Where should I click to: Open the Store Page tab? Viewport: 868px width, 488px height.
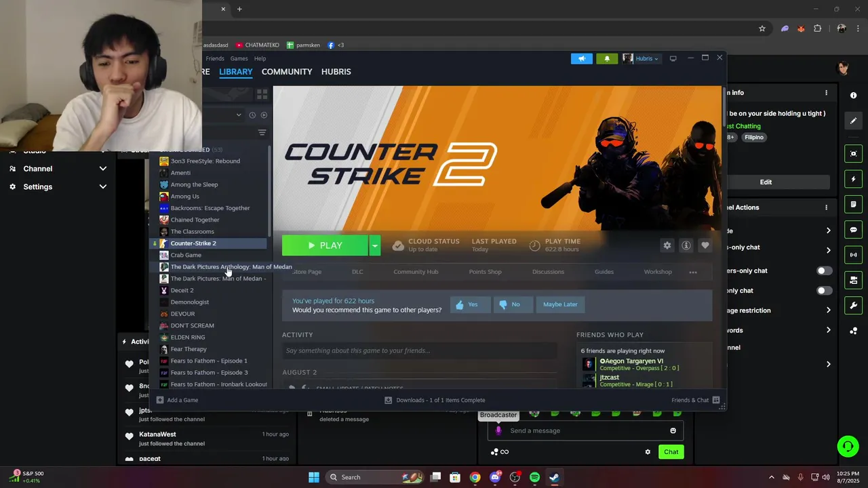point(307,272)
